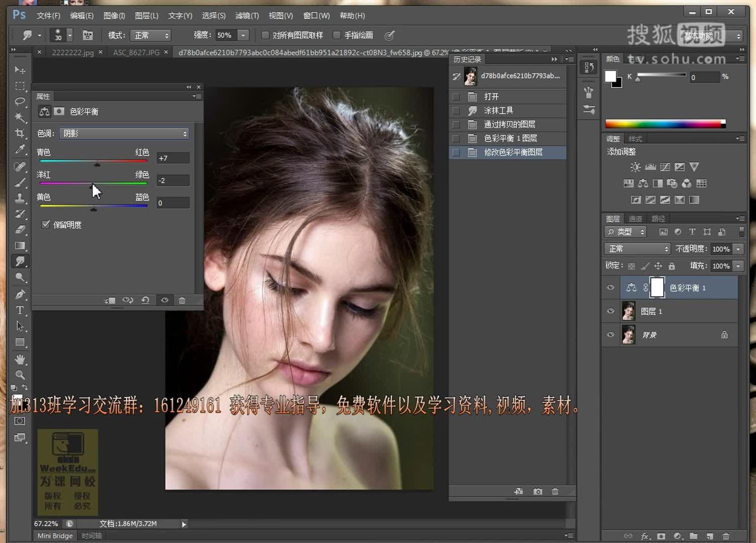Open the Curves adjustment icon
756x543 pixels.
coord(665,166)
